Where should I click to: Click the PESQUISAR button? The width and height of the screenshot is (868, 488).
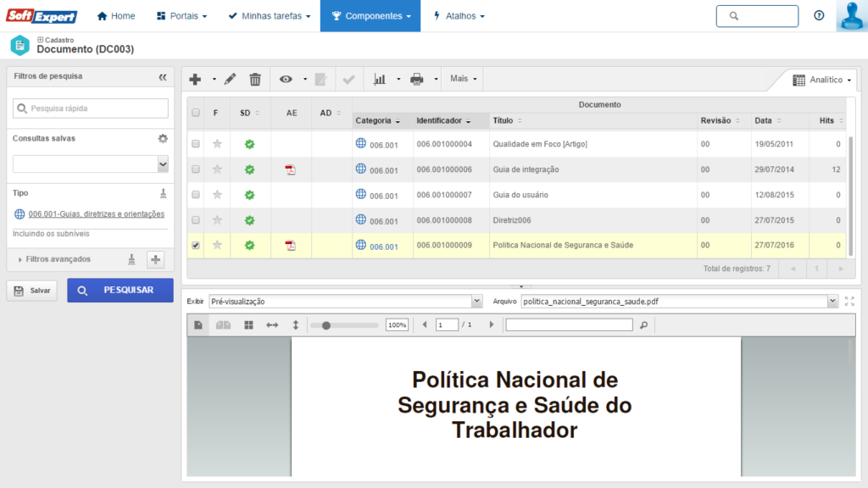(120, 291)
